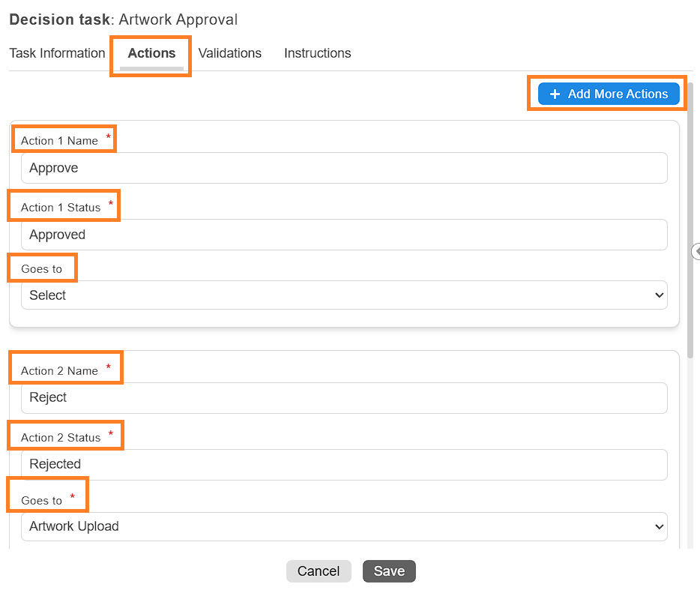This screenshot has height=593, width=700.
Task: Click the panel collapse arrow at right edge
Action: tap(696, 252)
